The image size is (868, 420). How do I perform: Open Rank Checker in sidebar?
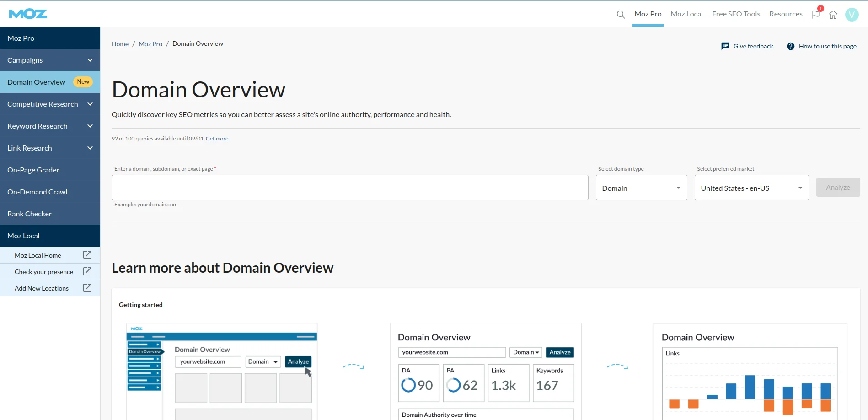click(x=50, y=214)
